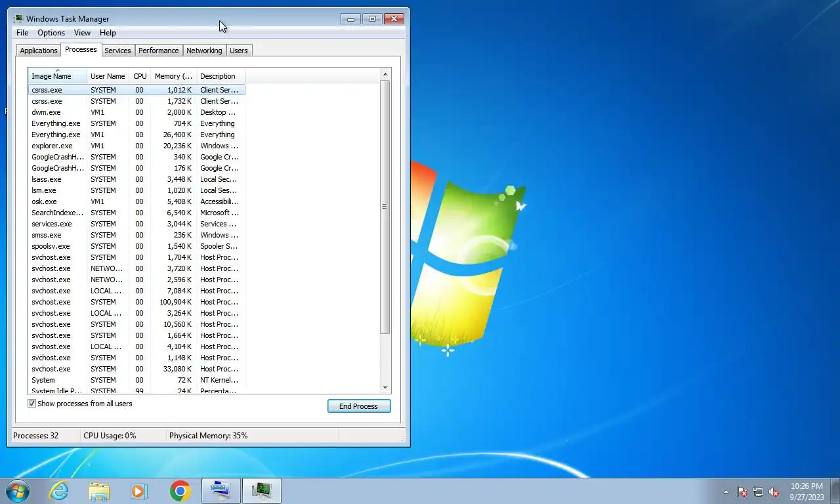The image size is (840, 504).
Task: Select svchost.exe using 33,080 K
Action: click(x=136, y=369)
